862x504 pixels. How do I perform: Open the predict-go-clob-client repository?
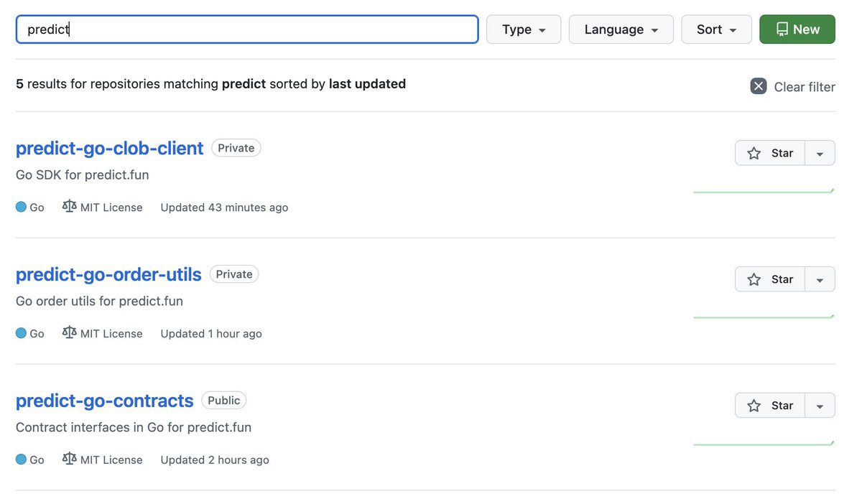110,148
